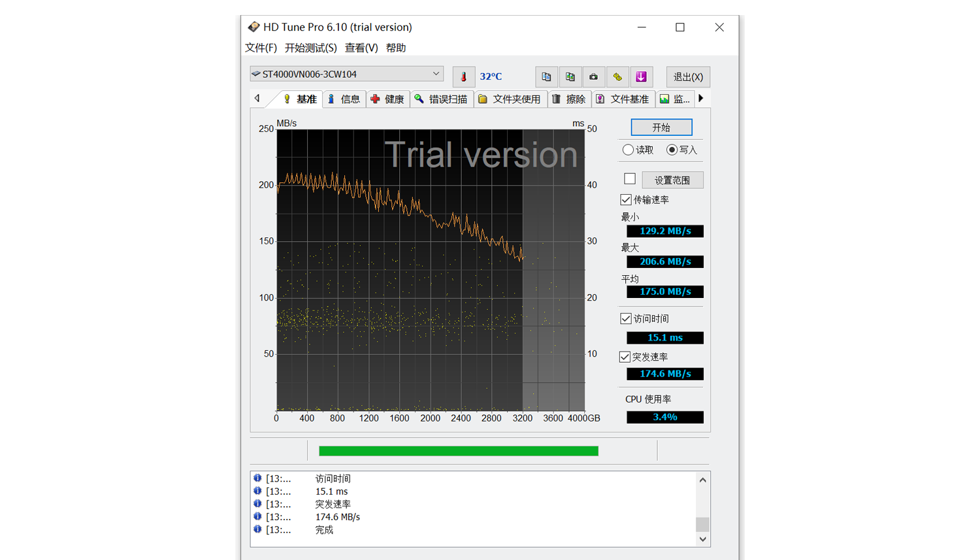Click the info icon beside 完成 log row

click(x=257, y=529)
